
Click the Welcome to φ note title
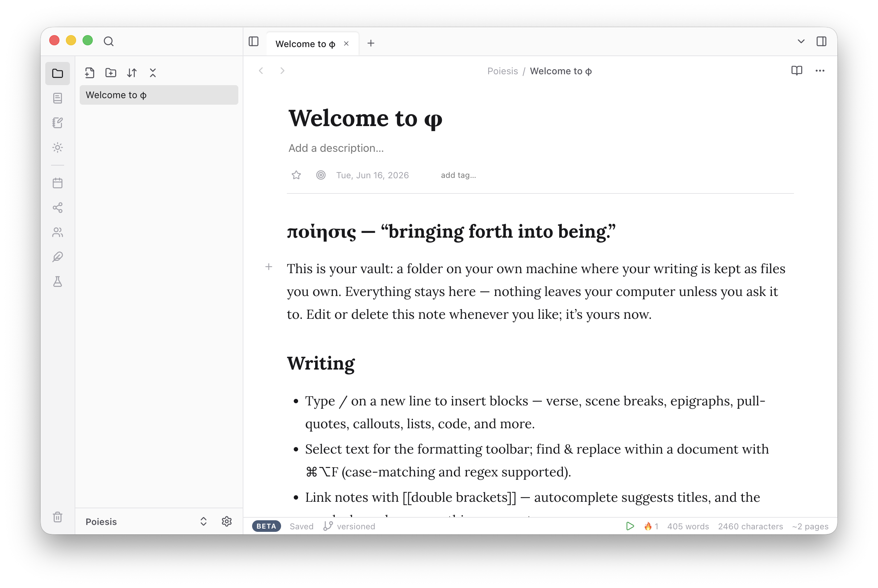(365, 118)
